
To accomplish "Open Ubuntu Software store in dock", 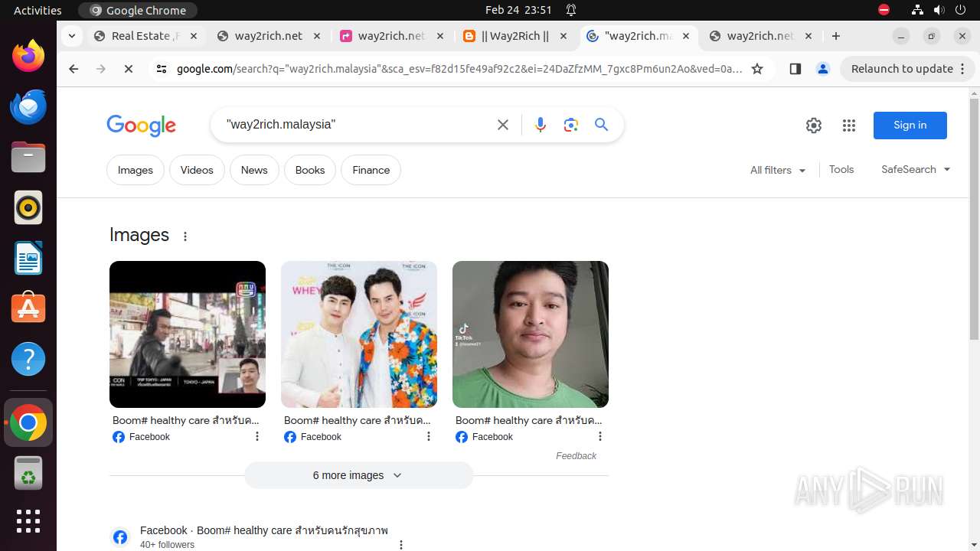I will click(x=28, y=309).
